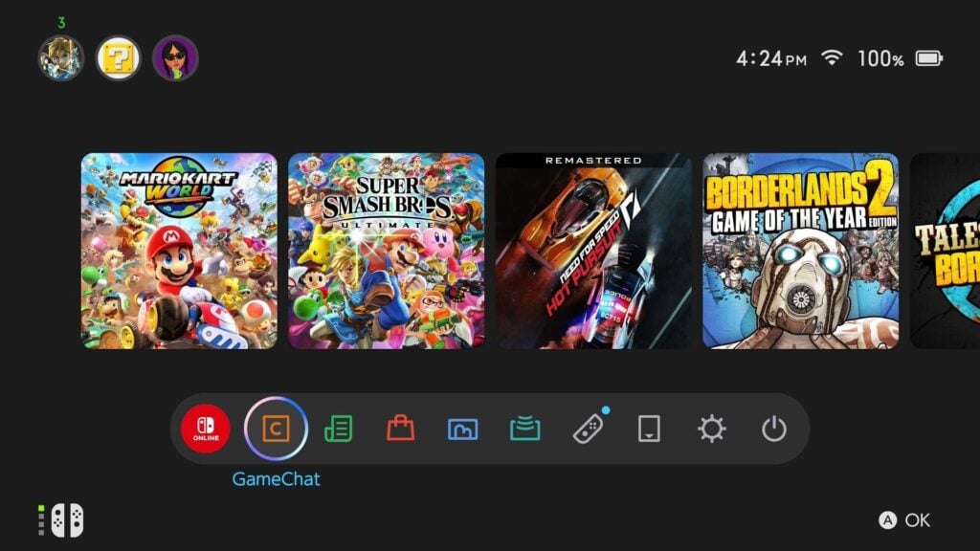This screenshot has width=980, height=551.
Task: Click the 4:24 PM clock
Action: click(x=771, y=58)
